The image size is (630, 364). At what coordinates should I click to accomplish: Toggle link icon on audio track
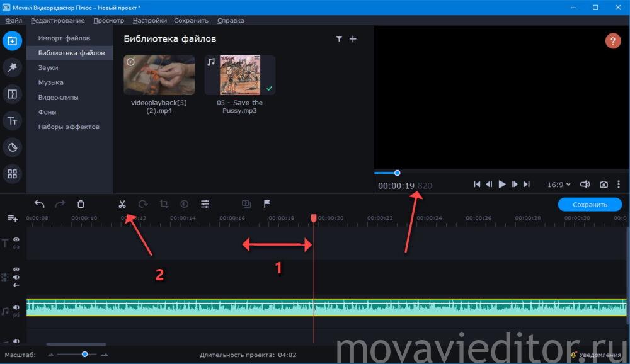16,316
